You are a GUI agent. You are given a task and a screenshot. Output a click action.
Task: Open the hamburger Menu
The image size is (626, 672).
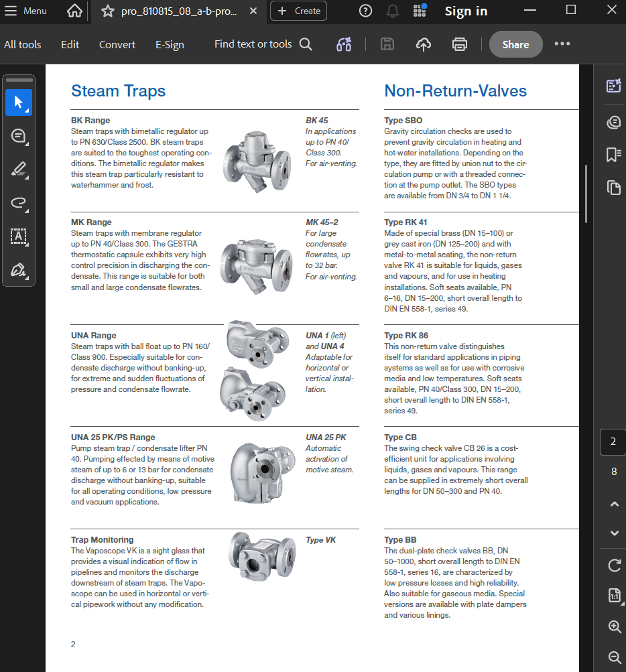coord(25,11)
